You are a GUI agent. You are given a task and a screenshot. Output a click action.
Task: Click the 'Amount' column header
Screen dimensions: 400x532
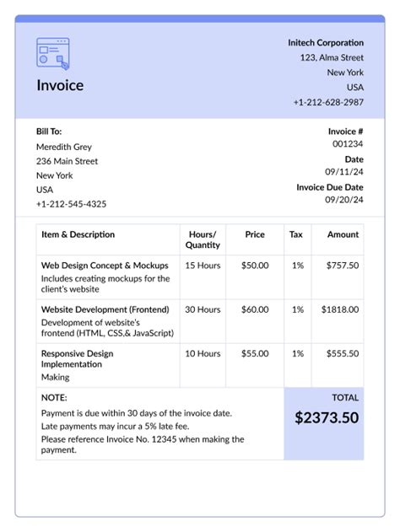(x=343, y=234)
